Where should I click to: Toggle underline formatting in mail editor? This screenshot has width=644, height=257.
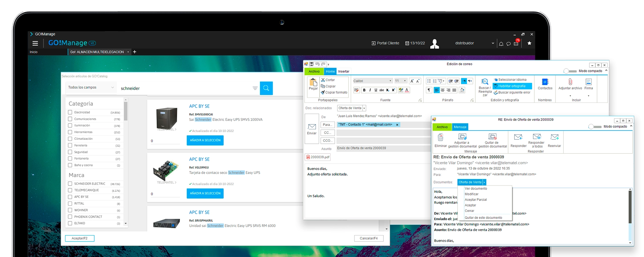[x=376, y=90]
